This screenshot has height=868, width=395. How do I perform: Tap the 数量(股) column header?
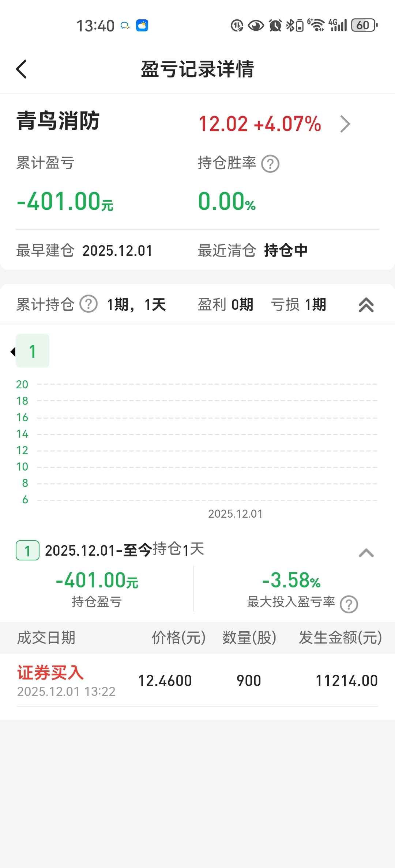(x=249, y=638)
